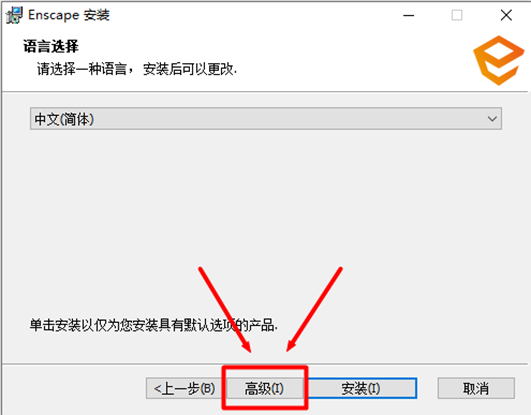This screenshot has height=415, width=531.
Task: Click the empty gray dialog body area
Action: pyautogui.click(x=264, y=203)
